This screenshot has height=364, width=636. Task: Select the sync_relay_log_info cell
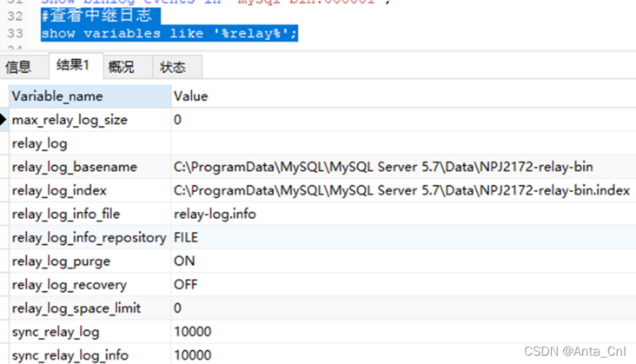90,354
